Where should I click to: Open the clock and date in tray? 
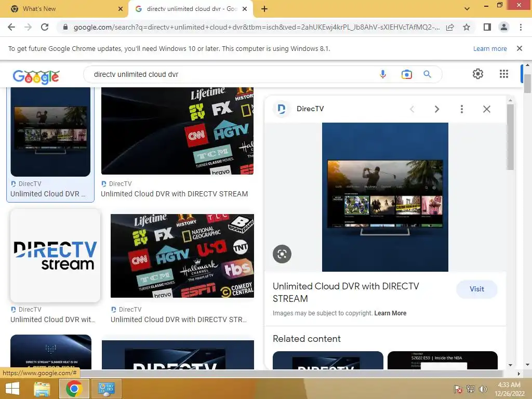509,389
